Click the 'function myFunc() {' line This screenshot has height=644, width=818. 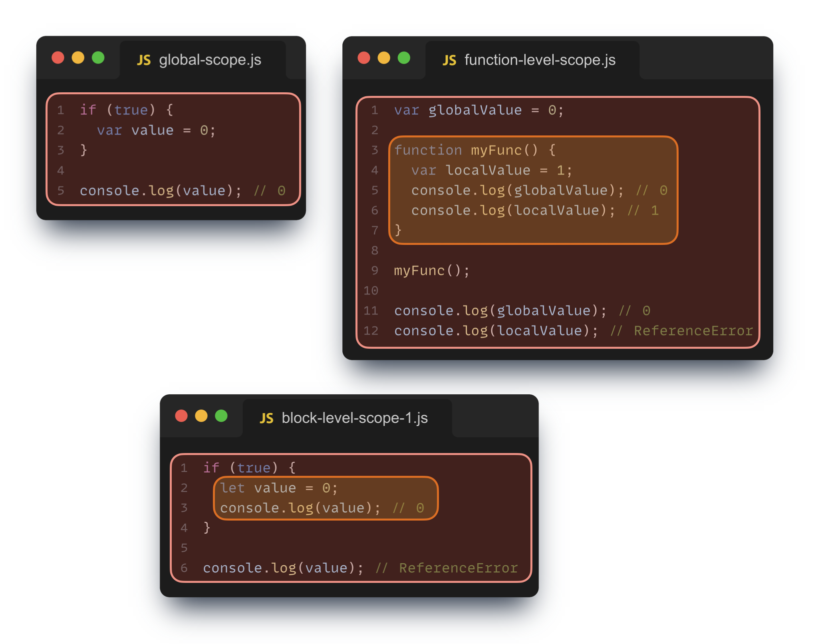[475, 150]
